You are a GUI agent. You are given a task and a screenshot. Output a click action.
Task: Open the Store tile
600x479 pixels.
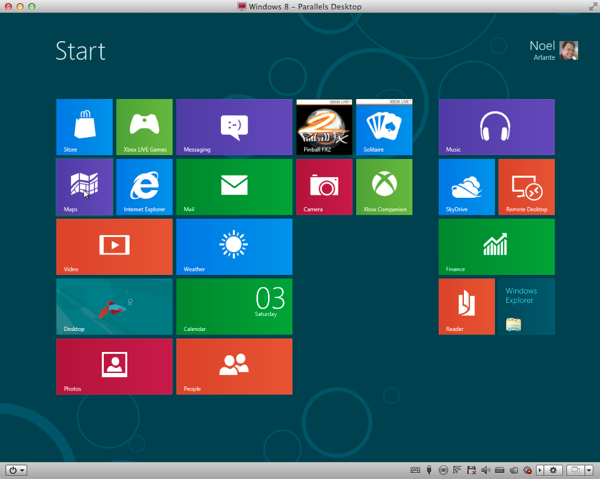(84, 127)
